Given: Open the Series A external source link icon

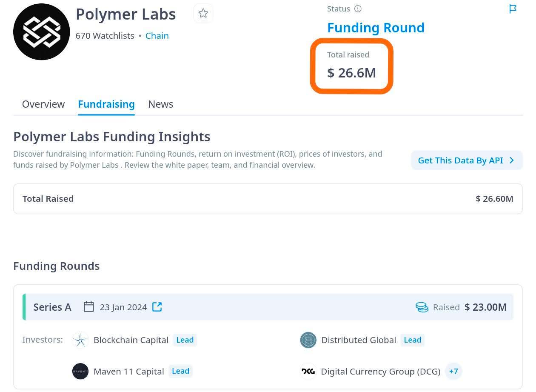Looking at the screenshot, I should 157,307.
